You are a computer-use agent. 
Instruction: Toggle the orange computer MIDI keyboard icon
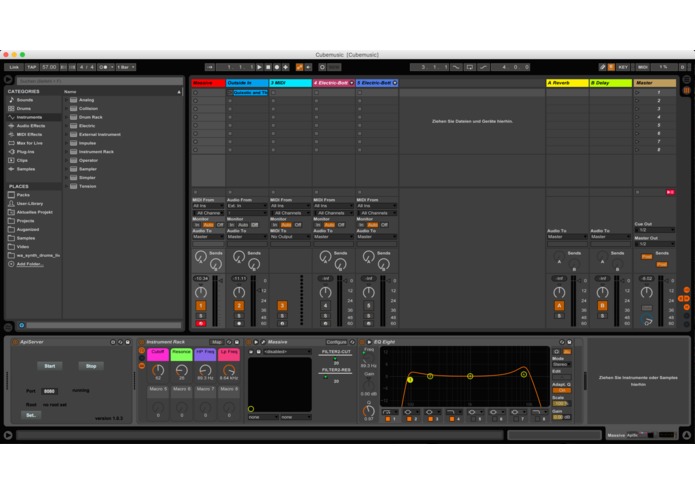[x=611, y=67]
